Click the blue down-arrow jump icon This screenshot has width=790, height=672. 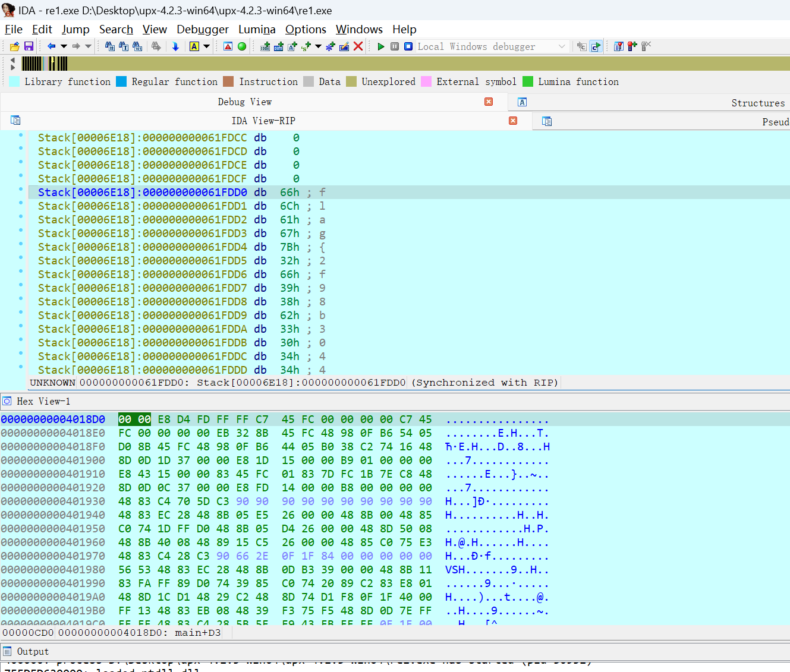pos(175,46)
